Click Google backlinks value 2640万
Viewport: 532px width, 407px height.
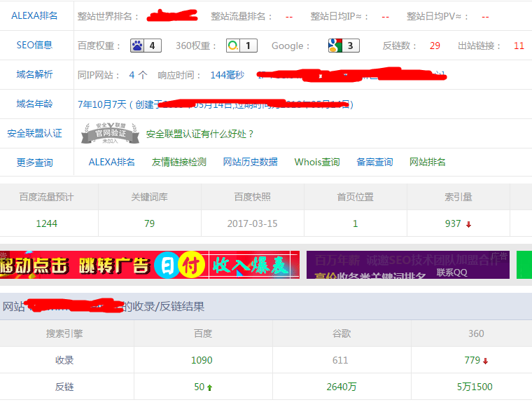342,387
